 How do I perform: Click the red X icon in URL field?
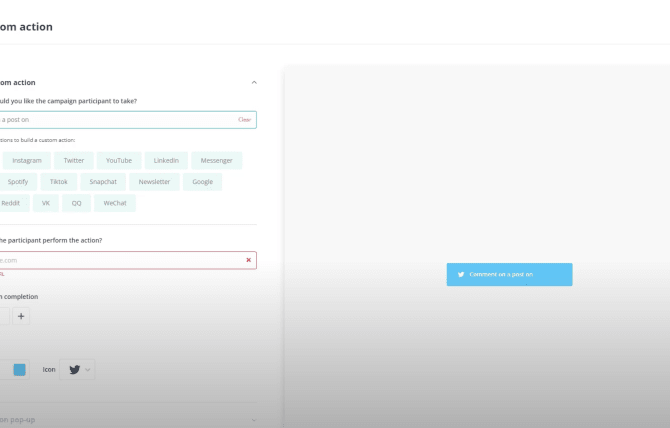coord(249,260)
